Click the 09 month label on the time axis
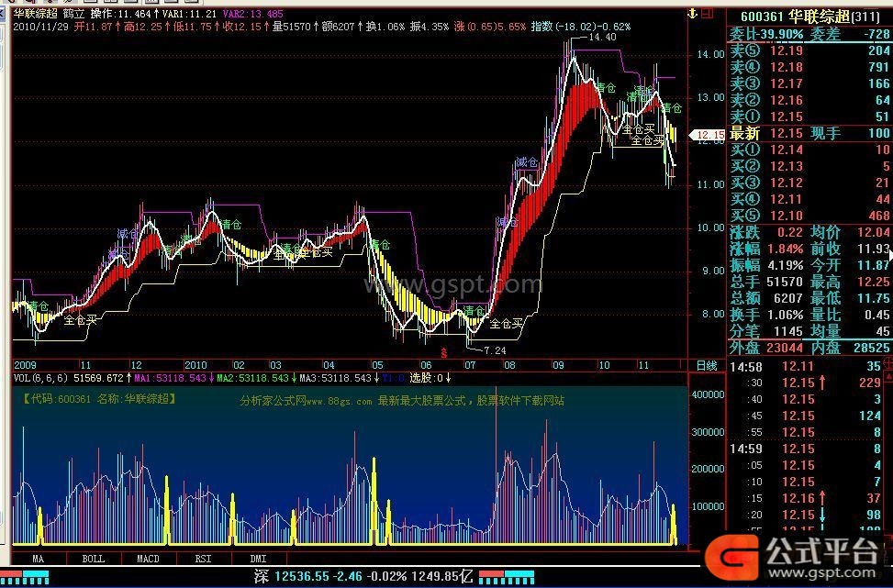 click(558, 365)
